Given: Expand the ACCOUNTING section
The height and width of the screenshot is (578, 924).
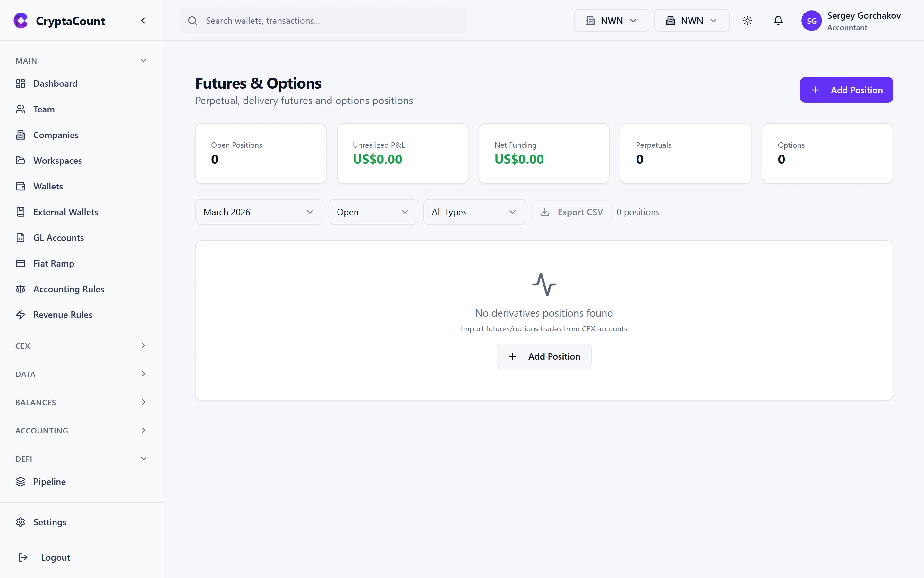Looking at the screenshot, I should coord(143,430).
